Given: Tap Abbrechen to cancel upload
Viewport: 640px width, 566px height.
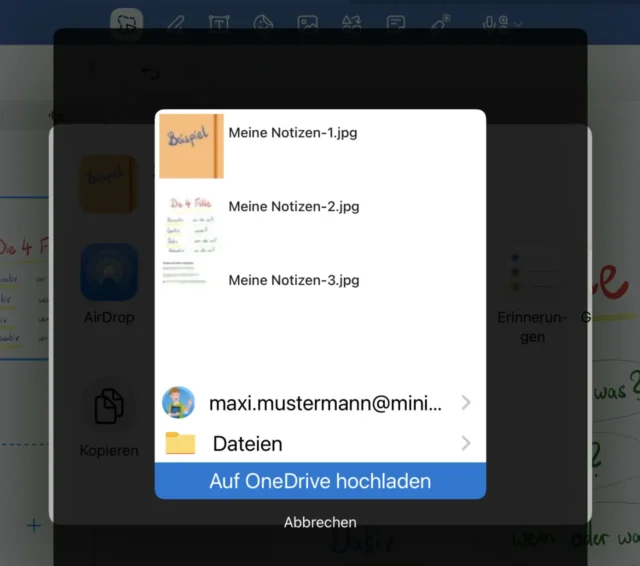Looking at the screenshot, I should (320, 522).
